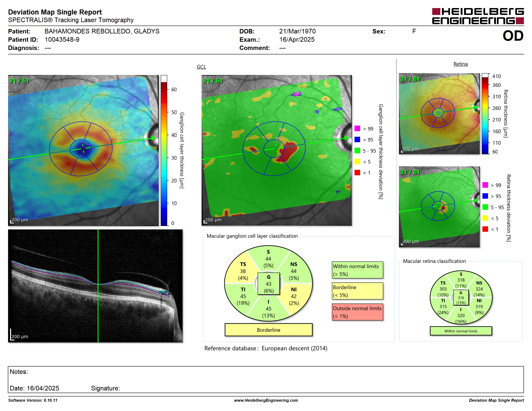Click the Patient ID 10043548-9
This screenshot has height=411, width=532.
[62, 39]
